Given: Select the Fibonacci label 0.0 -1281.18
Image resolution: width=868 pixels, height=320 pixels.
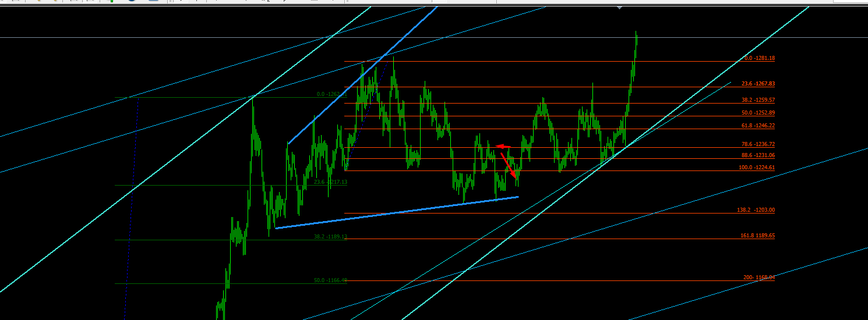Looking at the screenshot, I should [760, 58].
